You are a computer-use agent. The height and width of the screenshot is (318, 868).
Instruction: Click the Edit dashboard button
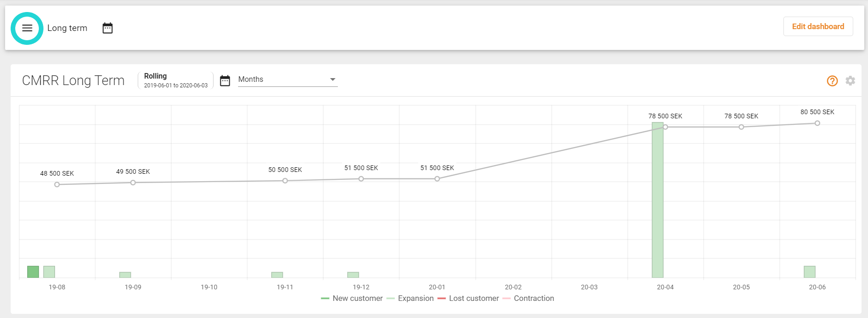[x=818, y=26]
